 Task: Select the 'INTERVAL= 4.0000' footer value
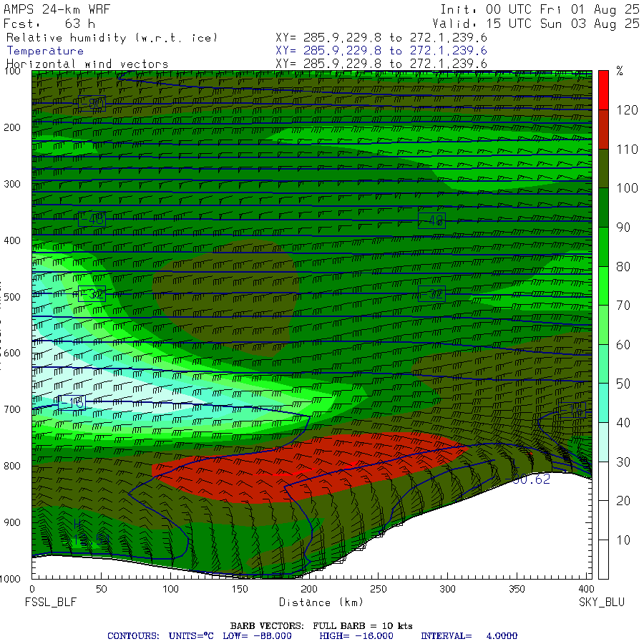[x=469, y=636]
